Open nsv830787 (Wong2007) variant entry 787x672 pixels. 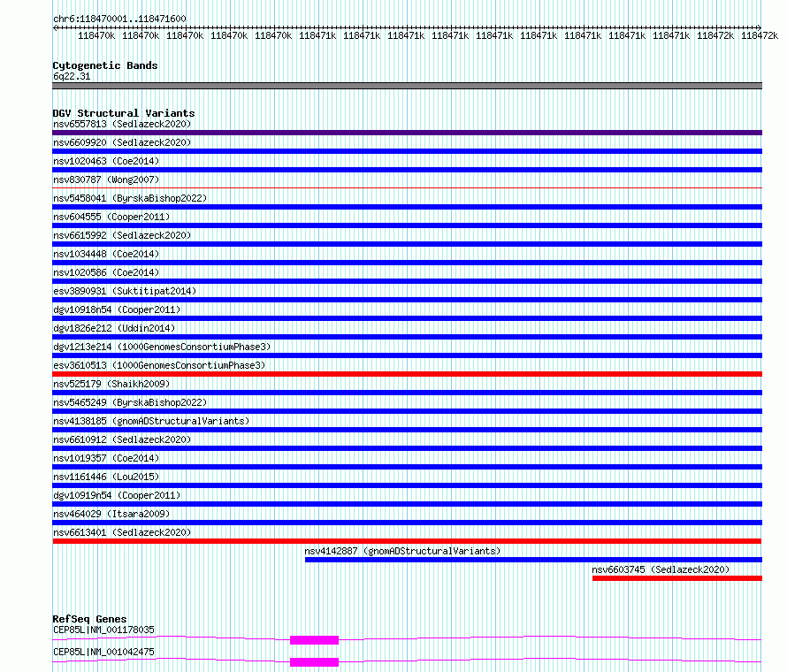pyautogui.click(x=106, y=179)
